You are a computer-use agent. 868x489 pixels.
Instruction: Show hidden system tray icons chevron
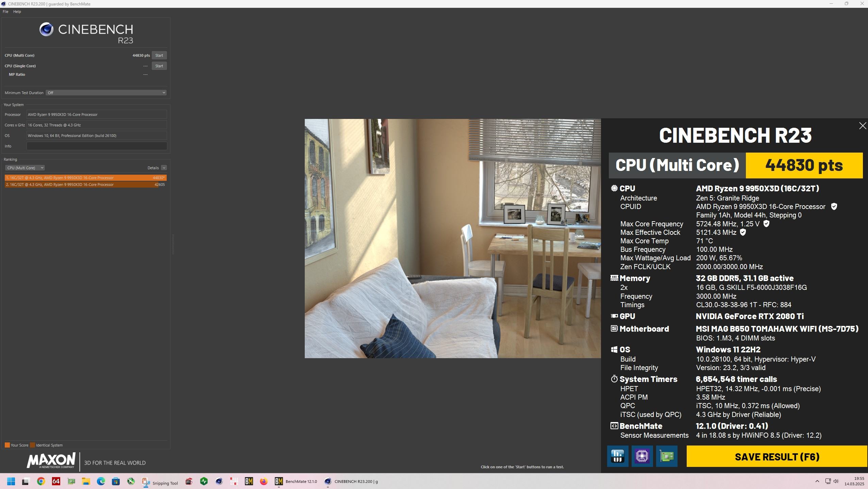[x=817, y=481]
